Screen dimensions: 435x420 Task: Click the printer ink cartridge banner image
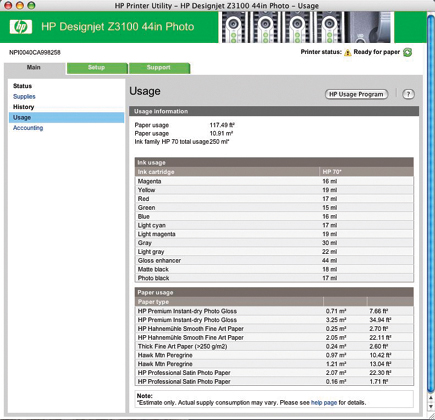[x=306, y=27]
